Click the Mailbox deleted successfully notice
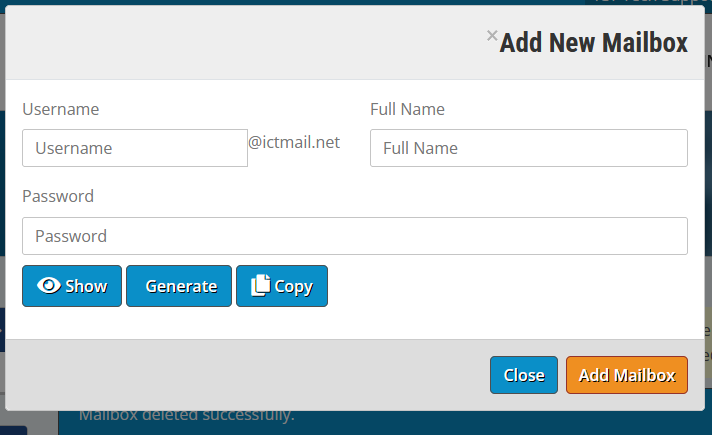 (187, 415)
